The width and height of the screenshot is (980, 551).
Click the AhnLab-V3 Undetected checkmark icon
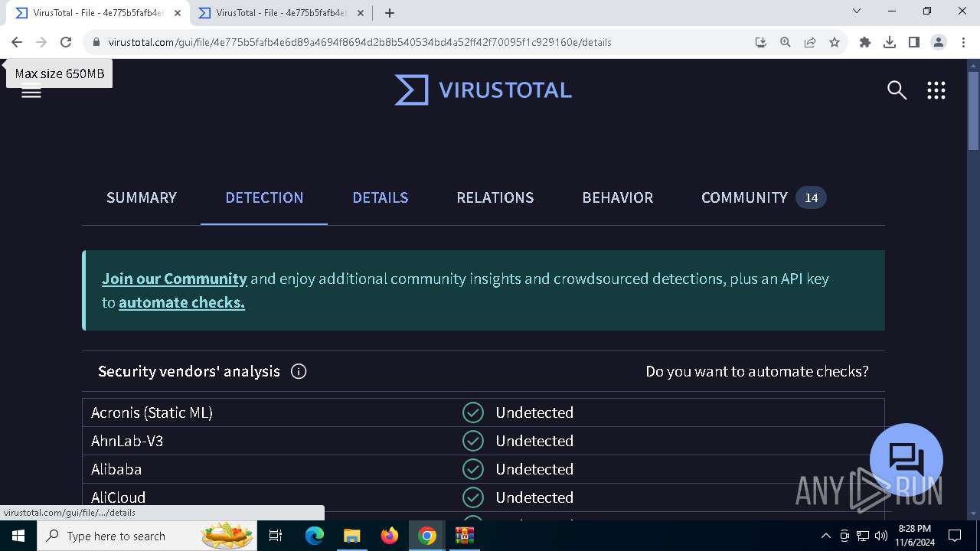473,441
